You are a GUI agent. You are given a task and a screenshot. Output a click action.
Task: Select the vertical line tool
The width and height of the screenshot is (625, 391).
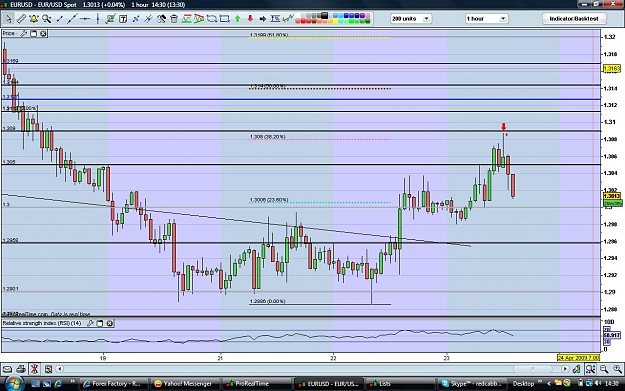point(98,19)
